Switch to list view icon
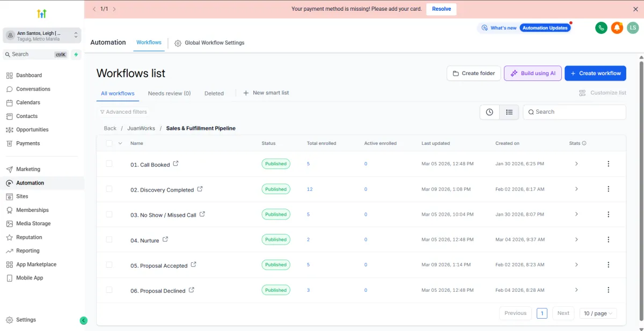644x331 pixels. (509, 112)
